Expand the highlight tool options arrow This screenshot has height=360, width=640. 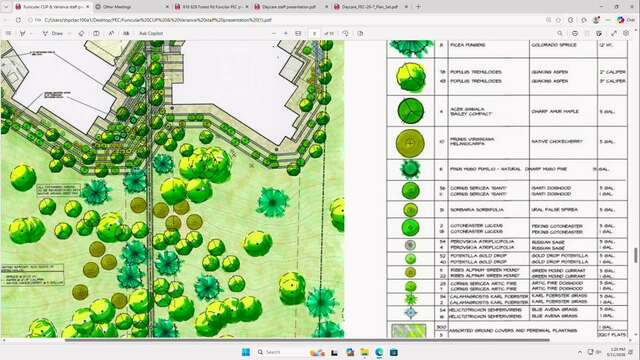(x=31, y=33)
